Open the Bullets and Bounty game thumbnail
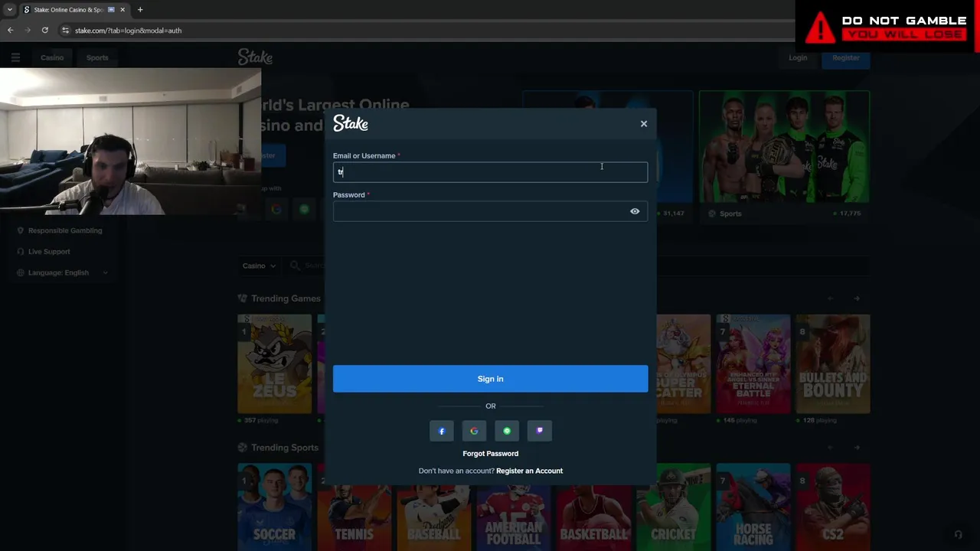This screenshot has width=980, height=551. tap(833, 364)
